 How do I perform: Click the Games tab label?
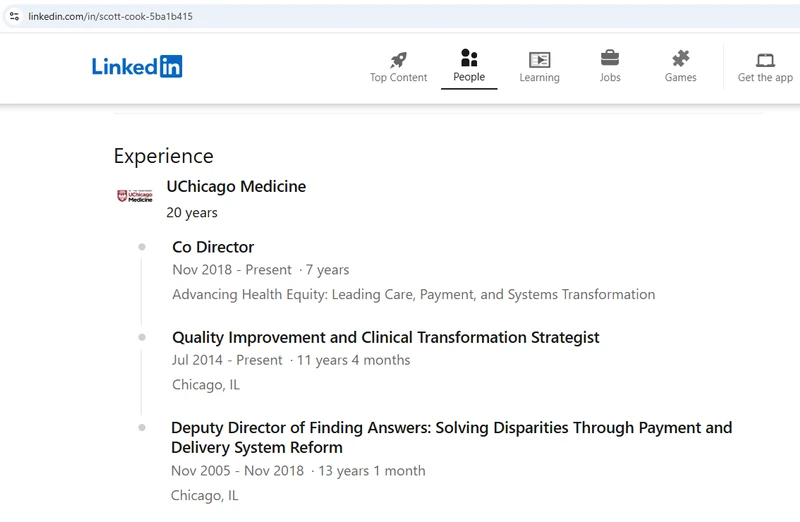(681, 78)
